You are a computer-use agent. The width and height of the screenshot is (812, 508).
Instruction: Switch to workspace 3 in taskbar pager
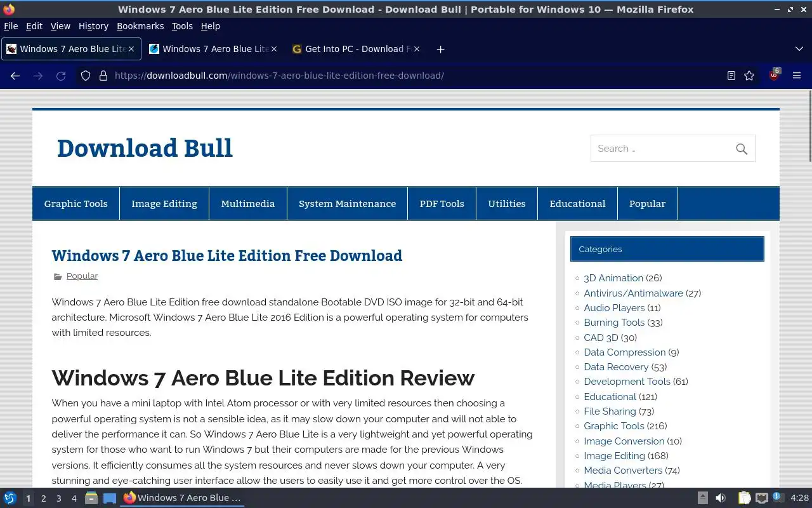[x=58, y=498]
